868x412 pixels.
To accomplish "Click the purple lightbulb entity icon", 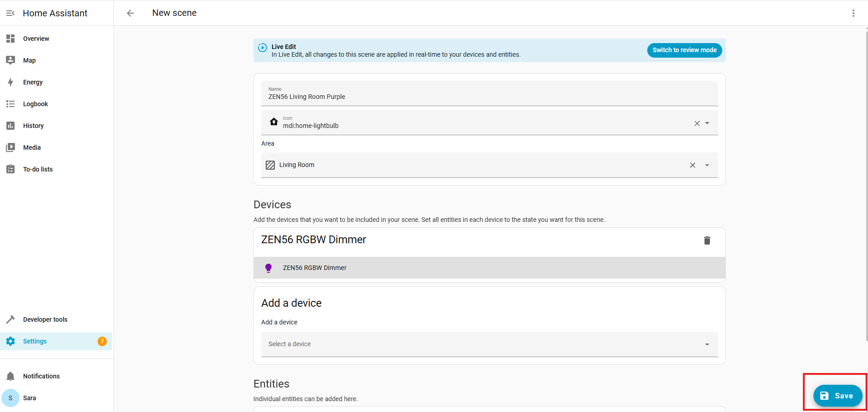I will coord(268,268).
